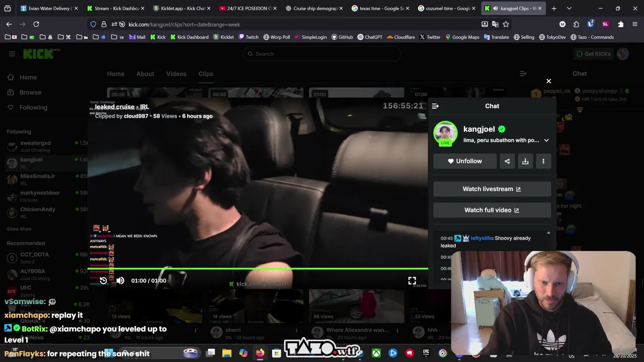Share this kangjoel clip
This screenshot has width=644, height=362.
pos(507,161)
